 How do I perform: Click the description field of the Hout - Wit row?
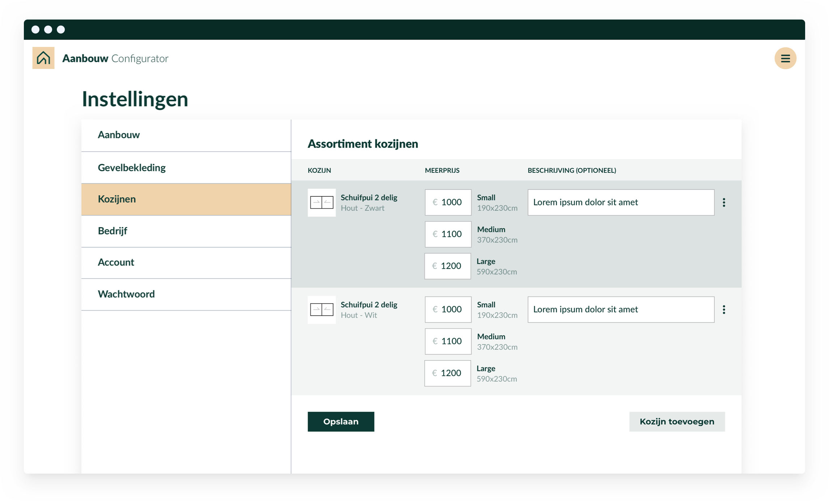pyautogui.click(x=621, y=309)
